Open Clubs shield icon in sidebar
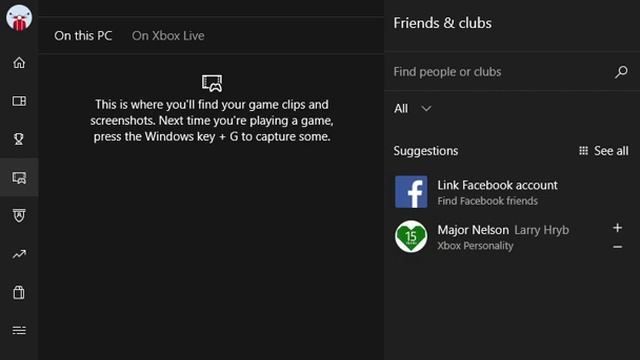The width and height of the screenshot is (640, 360). [x=19, y=216]
